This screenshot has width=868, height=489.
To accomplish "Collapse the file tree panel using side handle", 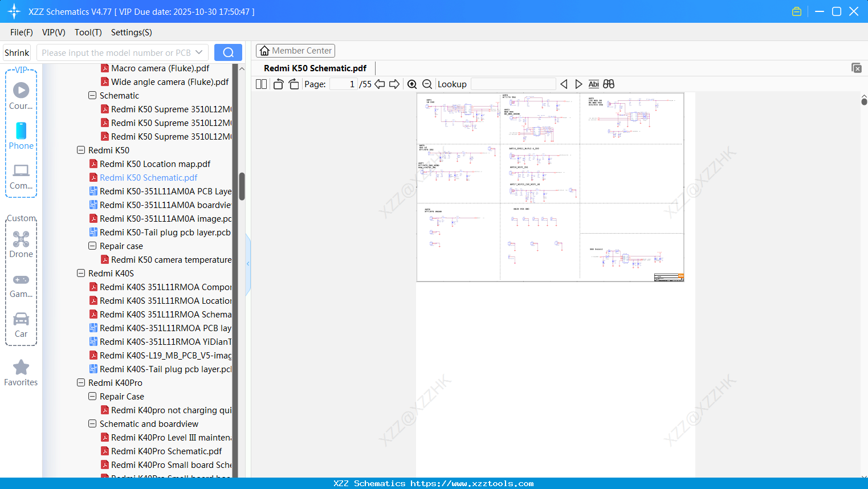I will tap(248, 264).
